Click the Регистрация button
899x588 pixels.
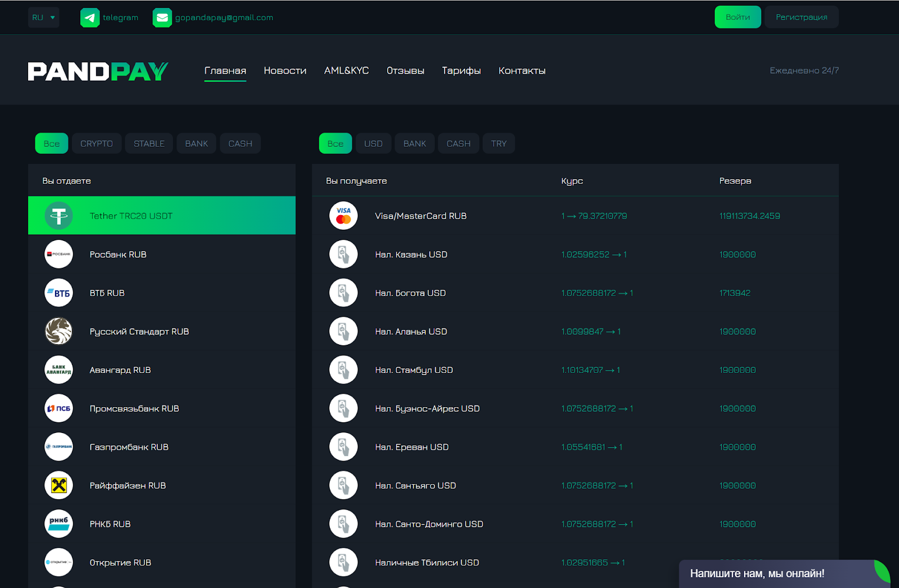click(801, 17)
